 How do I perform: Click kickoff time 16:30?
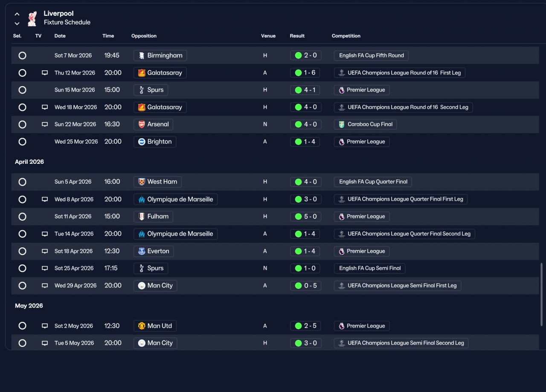tap(112, 125)
